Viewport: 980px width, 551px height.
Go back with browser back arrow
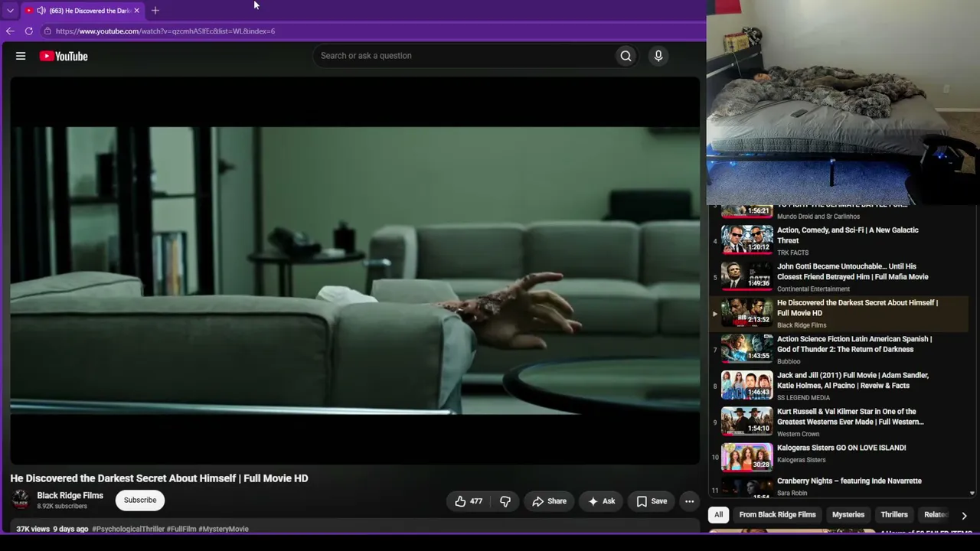tap(10, 31)
